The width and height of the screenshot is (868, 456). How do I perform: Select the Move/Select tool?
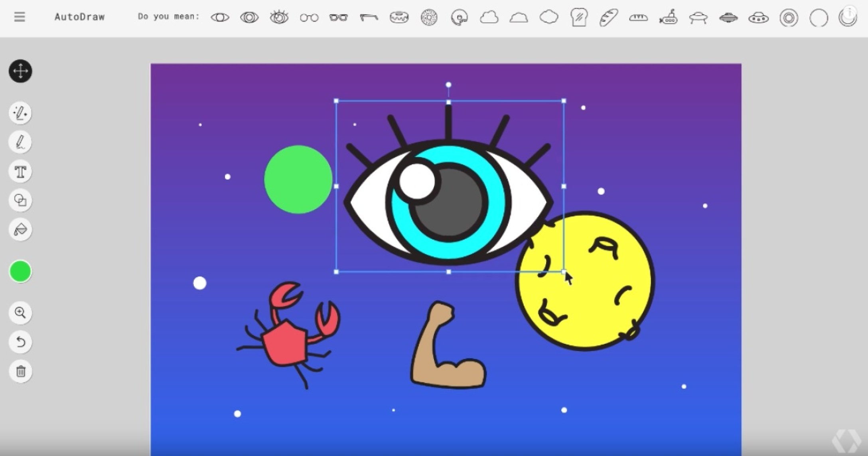(x=20, y=71)
